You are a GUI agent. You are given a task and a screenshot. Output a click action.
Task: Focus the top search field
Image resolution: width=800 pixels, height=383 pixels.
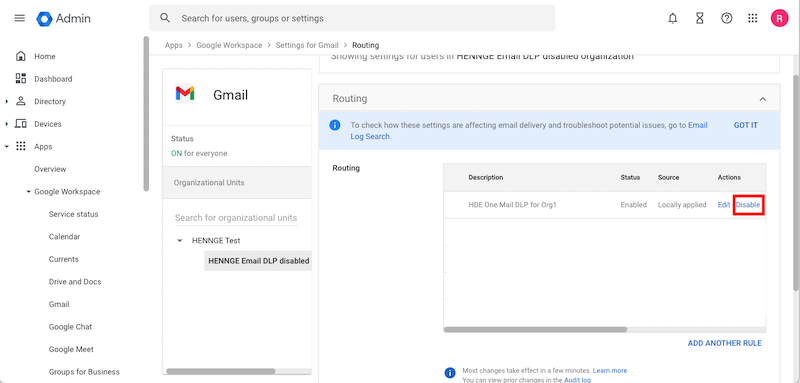tap(352, 18)
